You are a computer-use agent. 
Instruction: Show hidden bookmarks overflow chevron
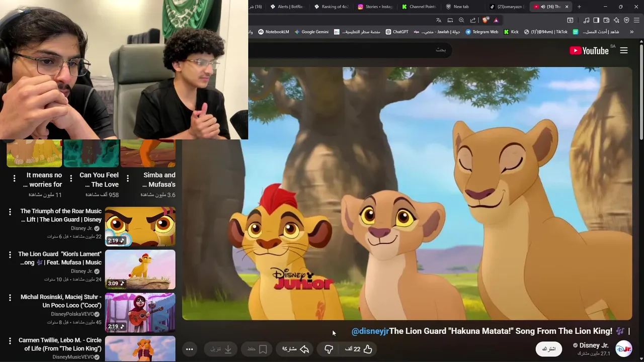(x=632, y=32)
